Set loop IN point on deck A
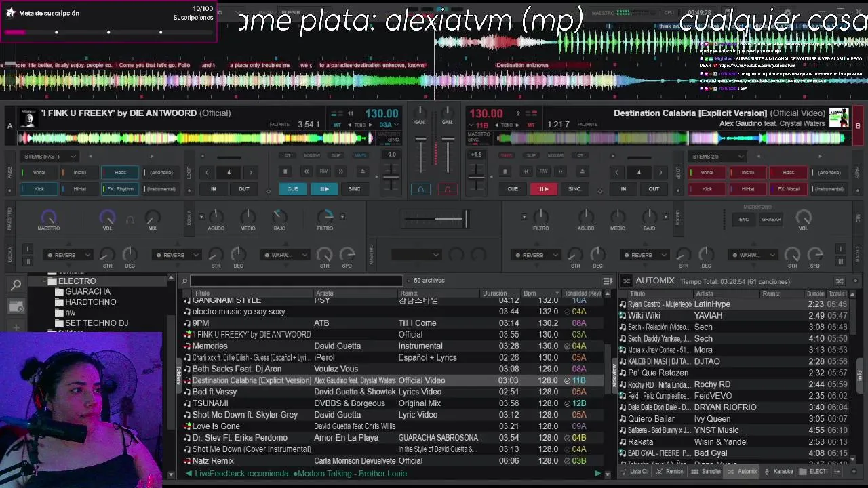This screenshot has width=868, height=488. (x=214, y=189)
